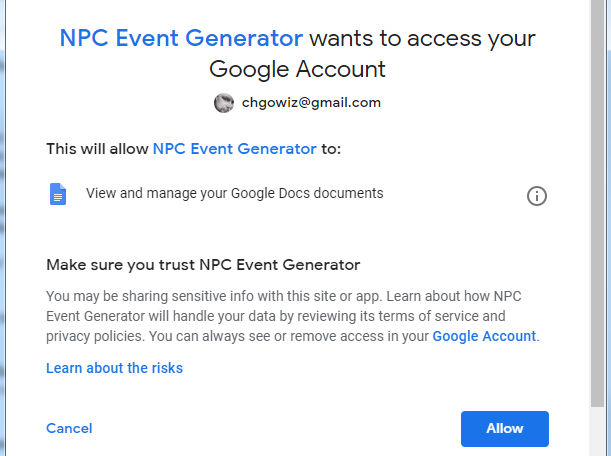Viewport: 611px width, 456px height.
Task: Click the blue Google Docs document icon
Action: 58,194
